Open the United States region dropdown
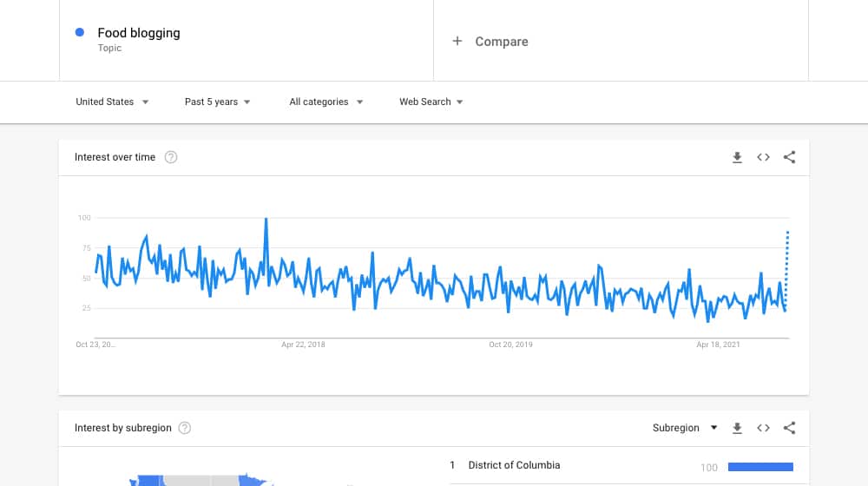This screenshot has height=486, width=868. pyautogui.click(x=112, y=102)
